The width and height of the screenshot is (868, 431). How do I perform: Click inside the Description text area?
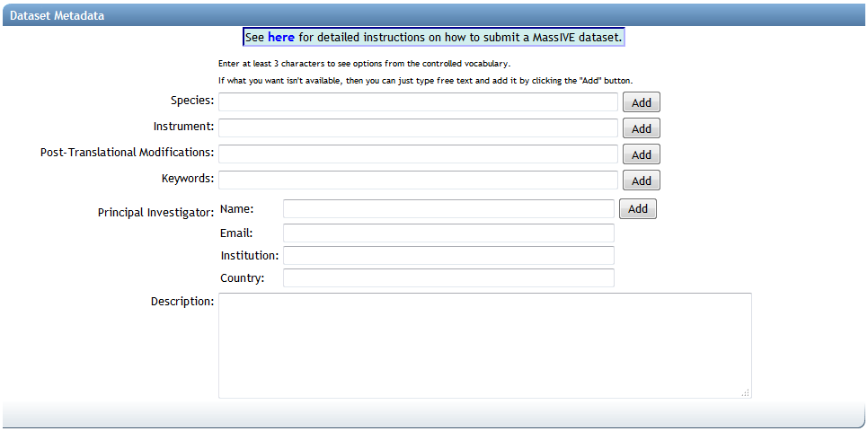[484, 345]
